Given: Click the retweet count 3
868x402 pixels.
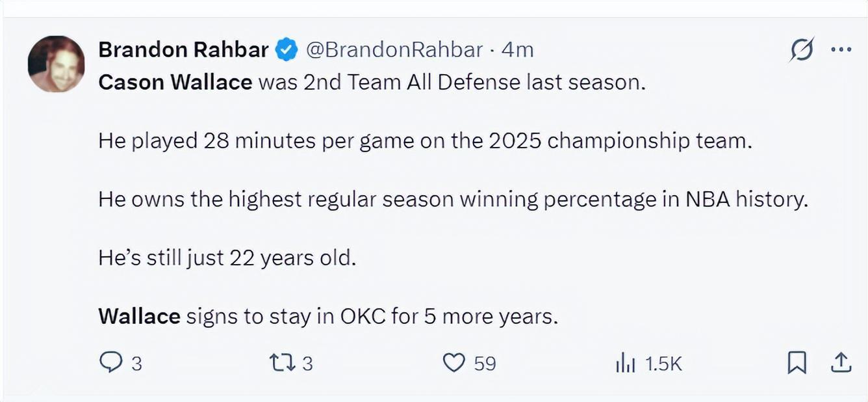Looking at the screenshot, I should point(307,364).
